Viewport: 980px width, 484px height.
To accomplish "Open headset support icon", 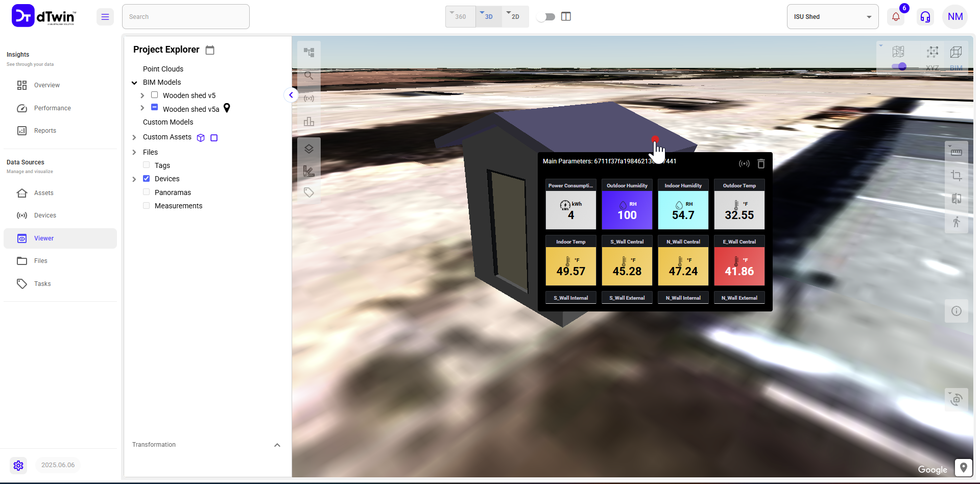I will pyautogui.click(x=925, y=17).
